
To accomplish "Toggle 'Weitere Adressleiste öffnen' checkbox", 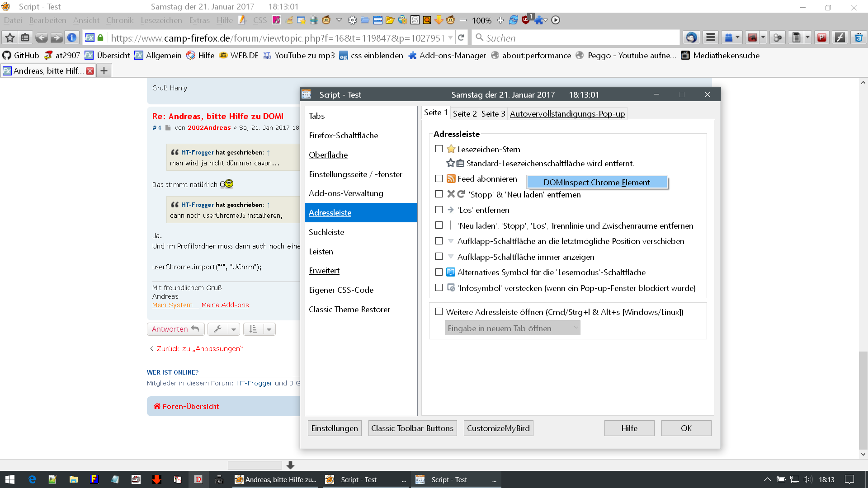I will 439,312.
